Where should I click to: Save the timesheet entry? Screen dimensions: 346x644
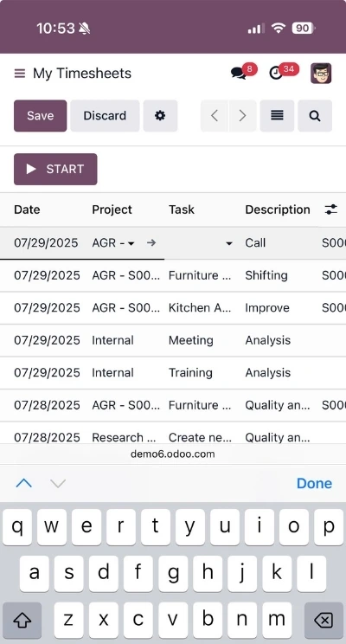(x=41, y=116)
